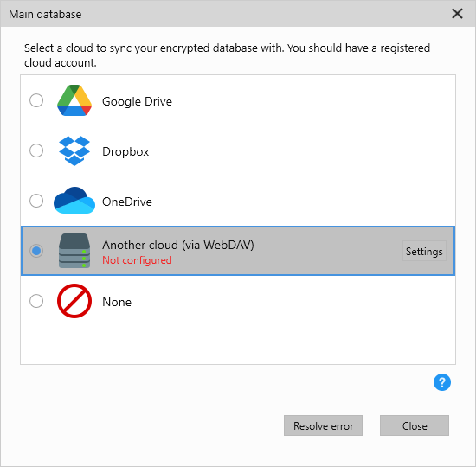Image resolution: width=476 pixels, height=467 pixels.
Task: Click the selected WebDAV radio button
Action: point(36,251)
